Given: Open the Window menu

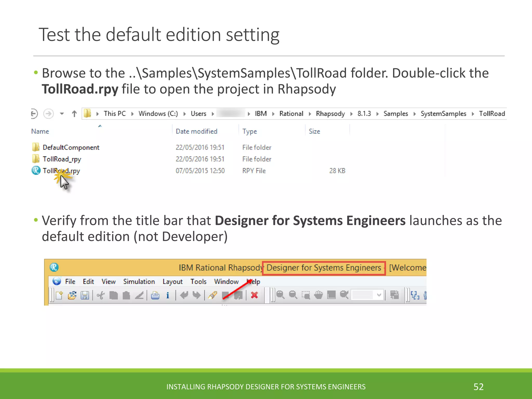Looking at the screenshot, I should point(226,282).
